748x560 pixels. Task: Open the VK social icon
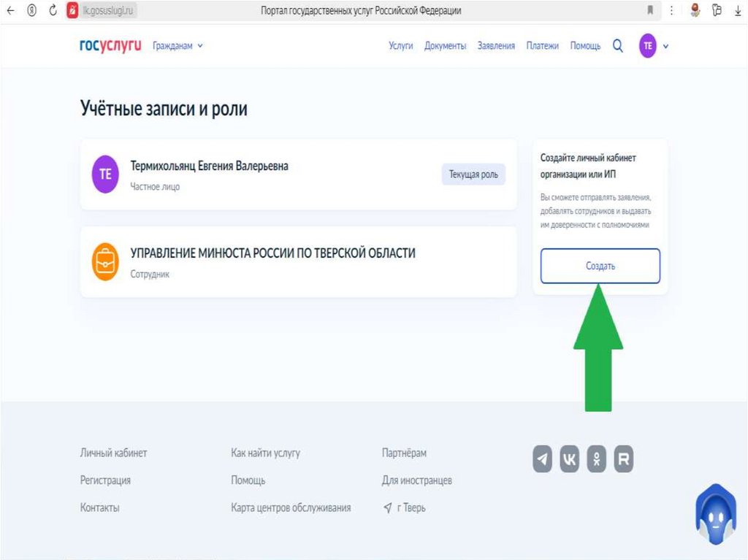coord(570,459)
